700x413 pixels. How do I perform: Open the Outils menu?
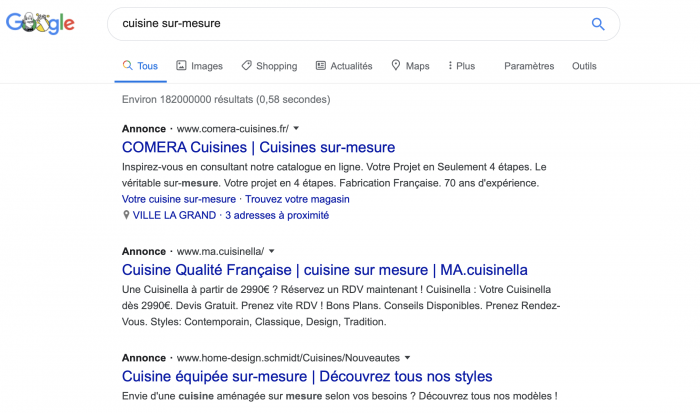584,66
